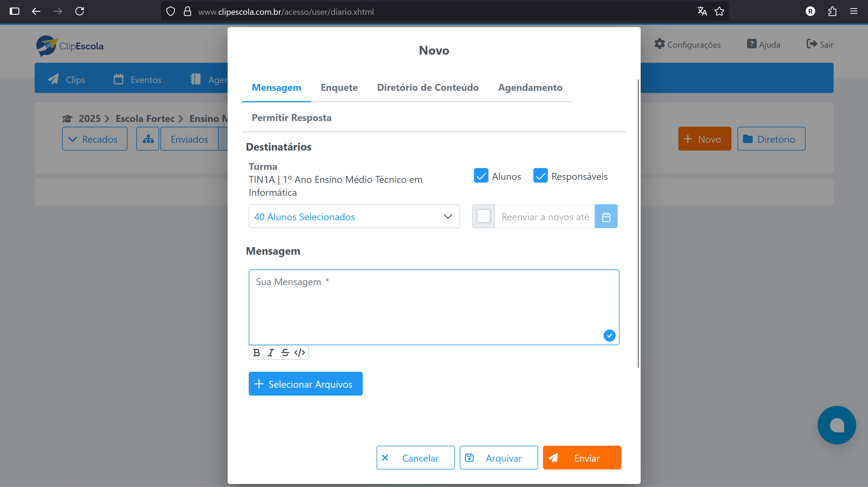
Task: Open the Recados dropdown button
Action: pyautogui.click(x=95, y=139)
